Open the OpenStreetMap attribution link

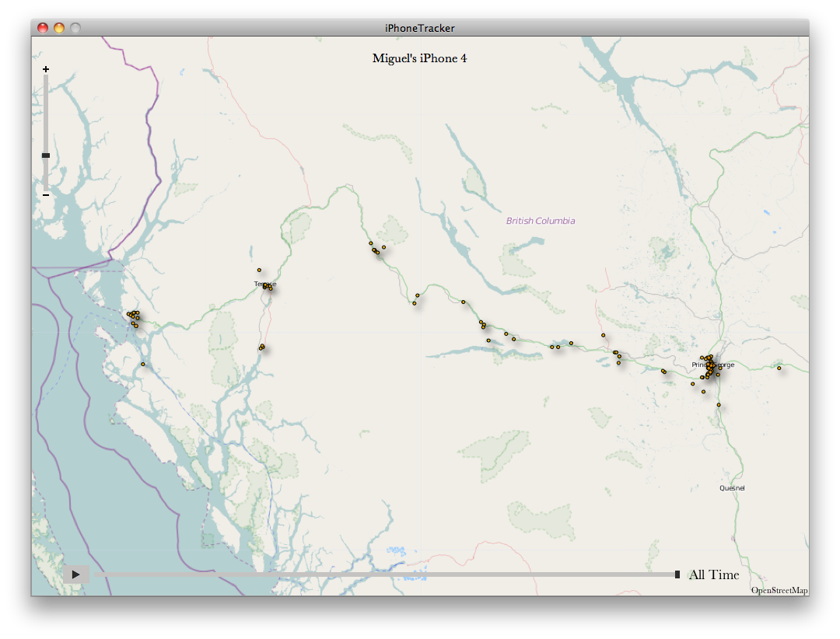click(x=779, y=590)
